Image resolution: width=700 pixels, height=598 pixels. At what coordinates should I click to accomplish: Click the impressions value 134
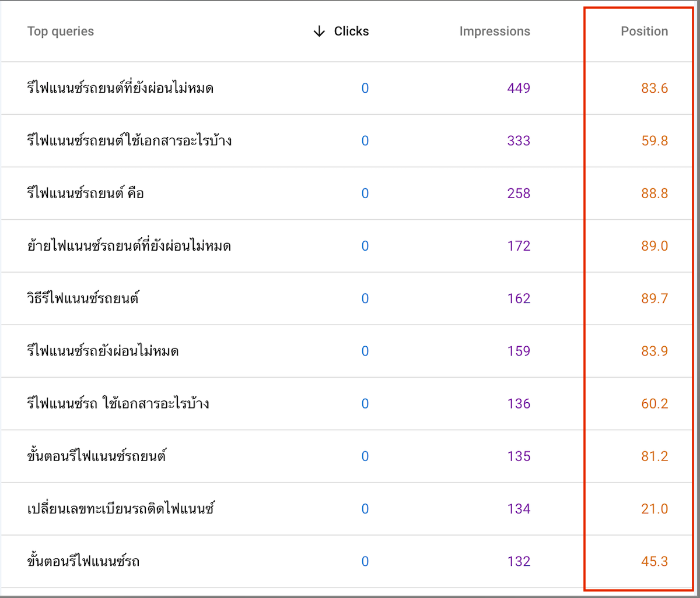[x=518, y=509]
